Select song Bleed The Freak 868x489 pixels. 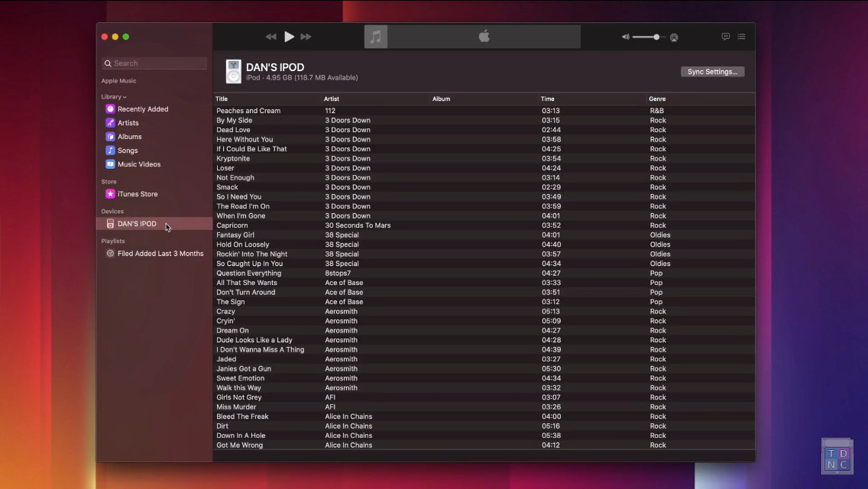[x=242, y=416]
